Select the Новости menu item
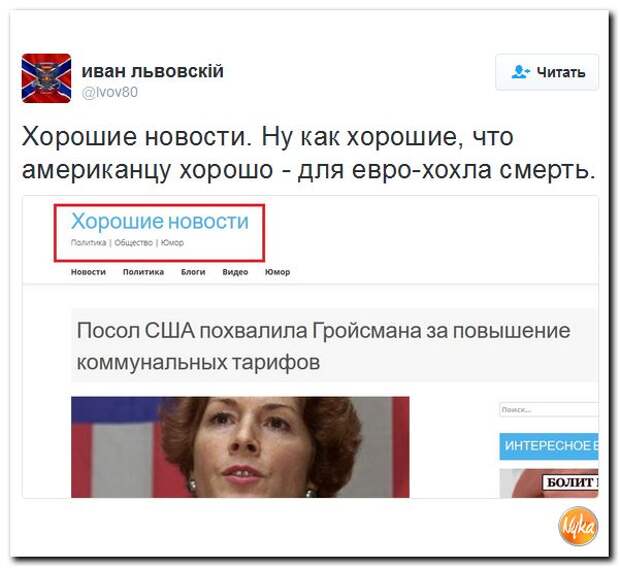Image resolution: width=620 pixels, height=568 pixels. tap(88, 272)
